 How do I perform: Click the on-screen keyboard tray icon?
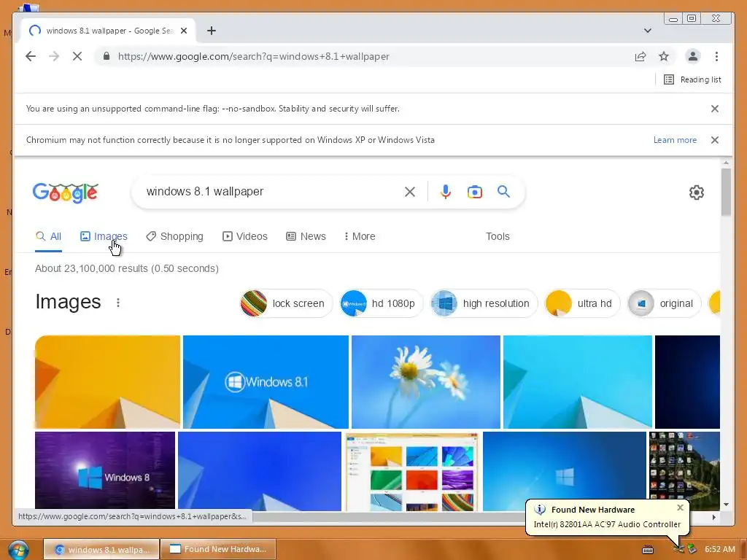(x=648, y=550)
